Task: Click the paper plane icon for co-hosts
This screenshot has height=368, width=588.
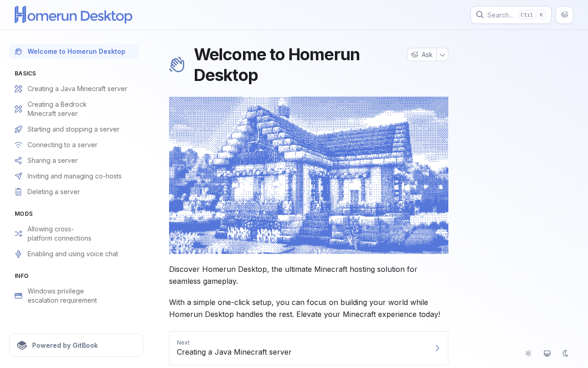Action: pyautogui.click(x=18, y=176)
